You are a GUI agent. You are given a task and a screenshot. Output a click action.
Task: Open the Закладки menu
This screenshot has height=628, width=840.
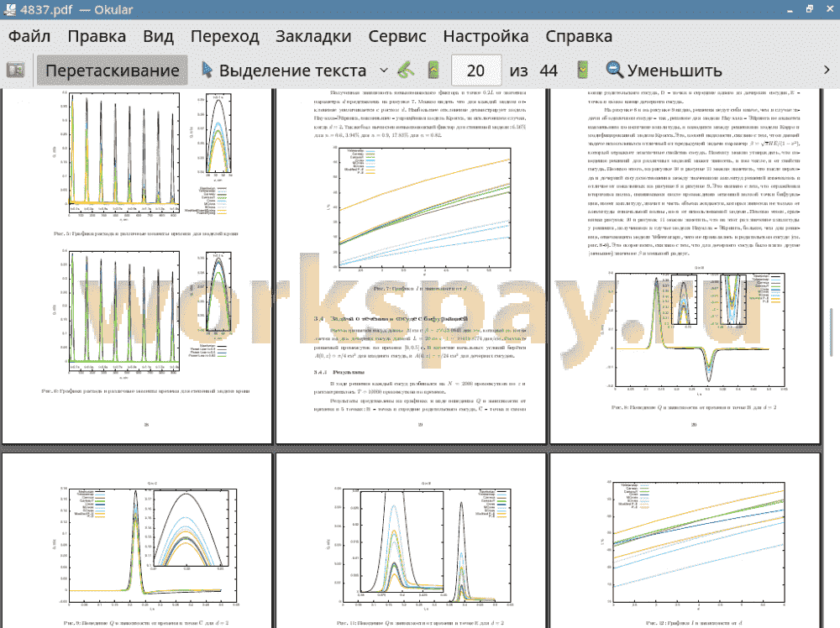(313, 36)
